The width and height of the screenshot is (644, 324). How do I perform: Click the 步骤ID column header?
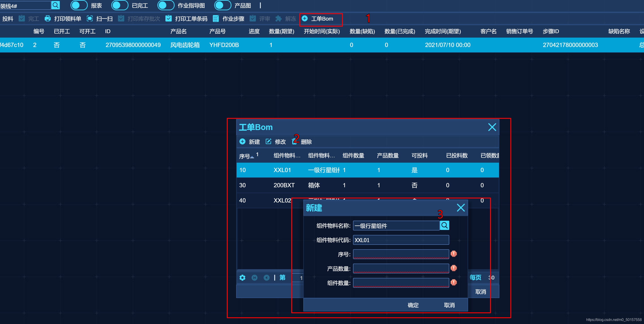click(551, 31)
